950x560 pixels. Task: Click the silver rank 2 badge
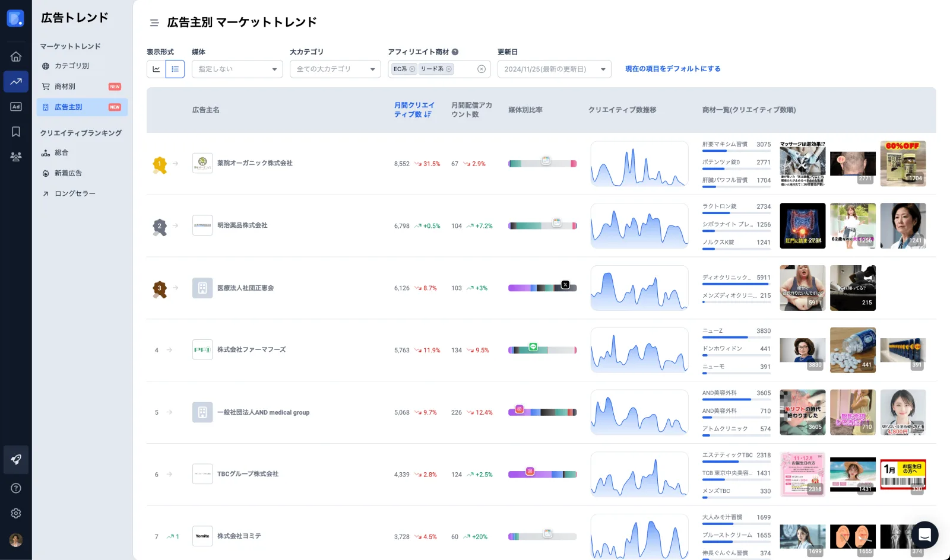point(159,227)
